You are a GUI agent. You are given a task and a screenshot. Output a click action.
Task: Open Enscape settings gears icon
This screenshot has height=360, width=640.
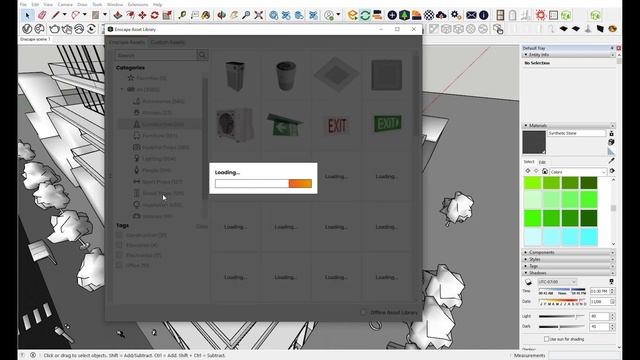click(x=456, y=16)
